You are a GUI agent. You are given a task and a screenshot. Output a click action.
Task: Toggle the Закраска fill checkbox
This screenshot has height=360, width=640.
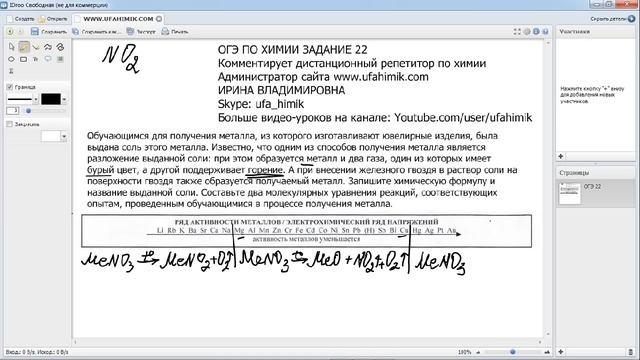(x=10, y=124)
